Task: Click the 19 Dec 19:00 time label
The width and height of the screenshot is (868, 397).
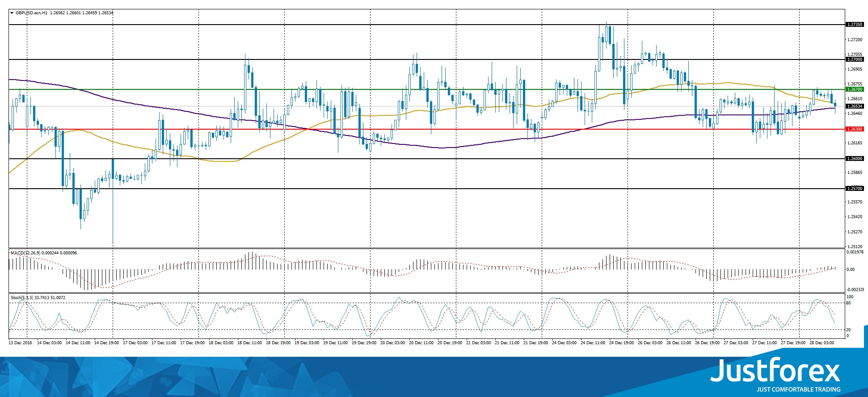Action: point(364,343)
